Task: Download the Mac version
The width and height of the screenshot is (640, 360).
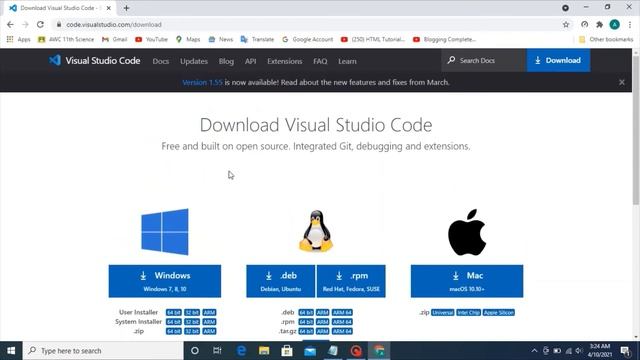Action: point(467,281)
